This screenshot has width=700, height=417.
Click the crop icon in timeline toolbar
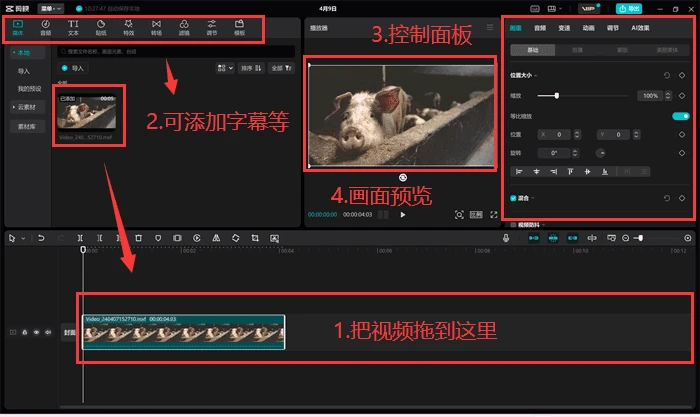255,238
